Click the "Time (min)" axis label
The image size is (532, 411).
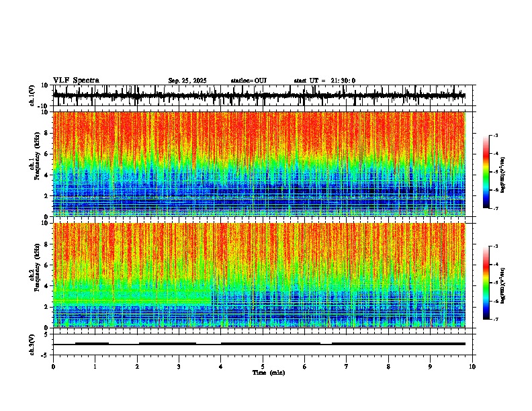269,373
